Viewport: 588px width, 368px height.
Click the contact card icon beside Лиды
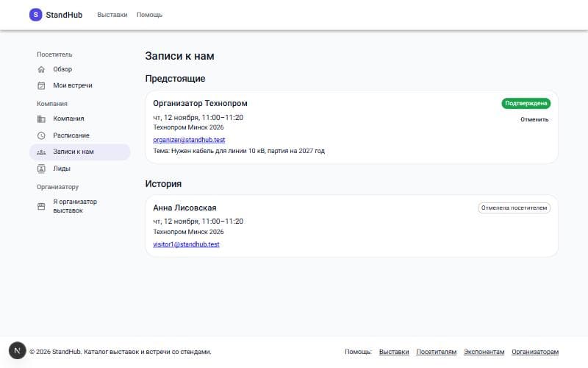41,169
